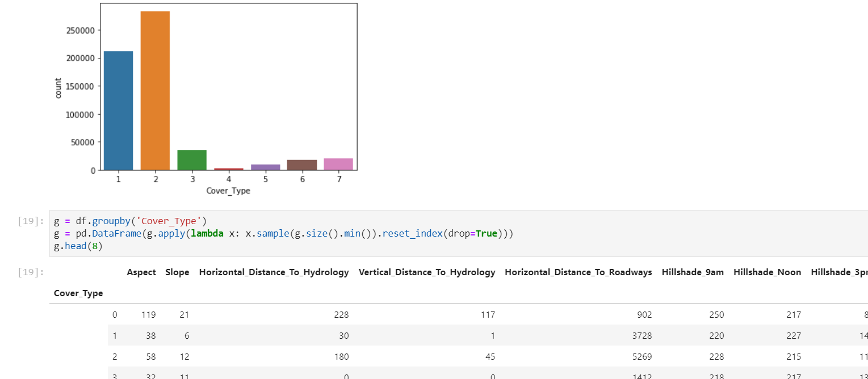The image size is (868, 379).
Task: Click the Hillshade_9am column header
Action: coord(693,272)
